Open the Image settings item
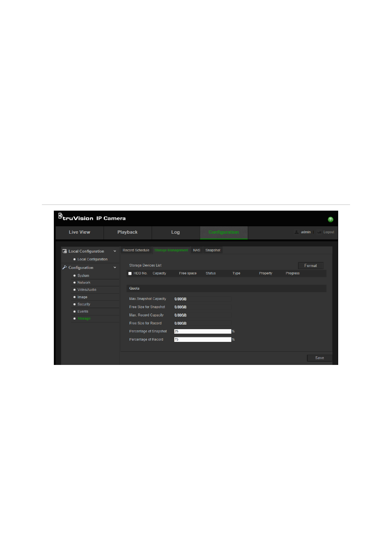This screenshot has width=392, height=555. pos(82,297)
